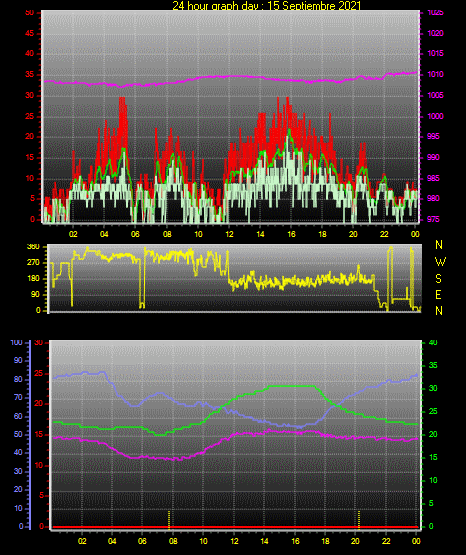Click the 180 degree label on direction axis
Viewport: 466px width, 555px height.
point(34,279)
